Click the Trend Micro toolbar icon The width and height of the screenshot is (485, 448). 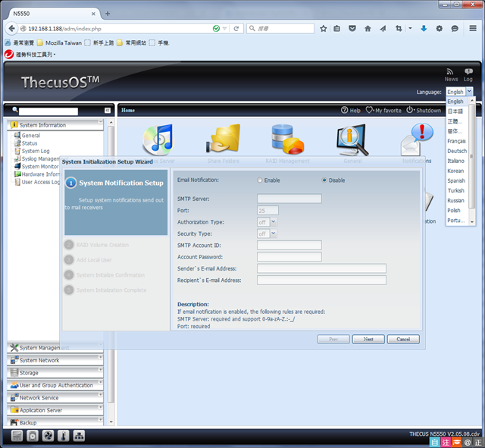(x=9, y=55)
